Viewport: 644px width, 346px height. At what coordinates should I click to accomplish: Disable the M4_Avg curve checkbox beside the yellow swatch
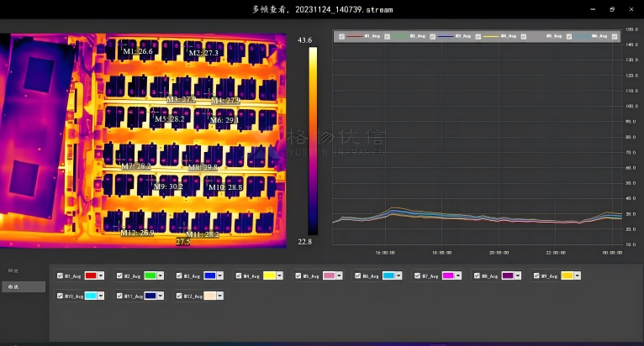(239, 275)
